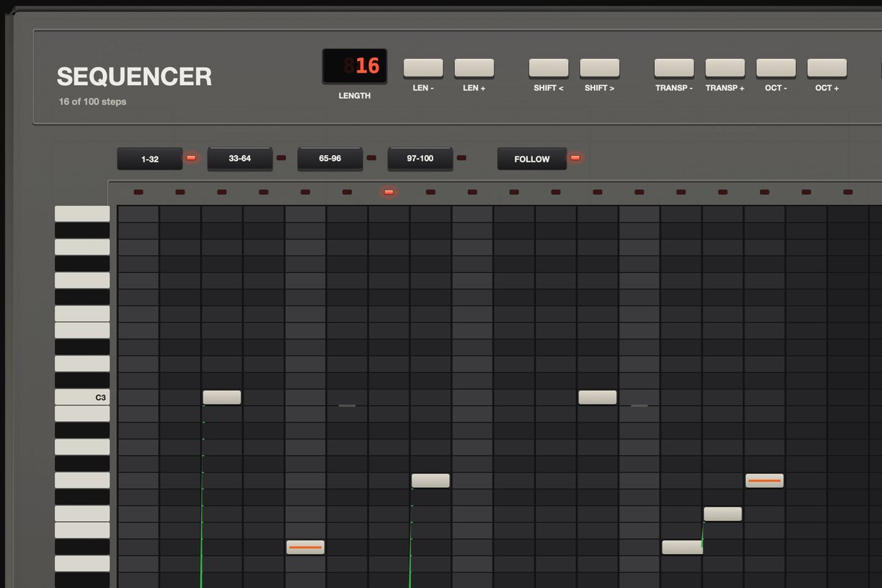Screen dimensions: 882x588
Task: Decrease sequence length with LEN - button
Action: tap(423, 68)
